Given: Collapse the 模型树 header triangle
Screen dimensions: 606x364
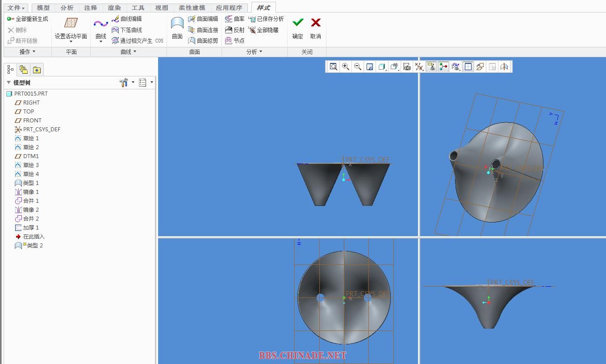Looking at the screenshot, I should (x=8, y=83).
